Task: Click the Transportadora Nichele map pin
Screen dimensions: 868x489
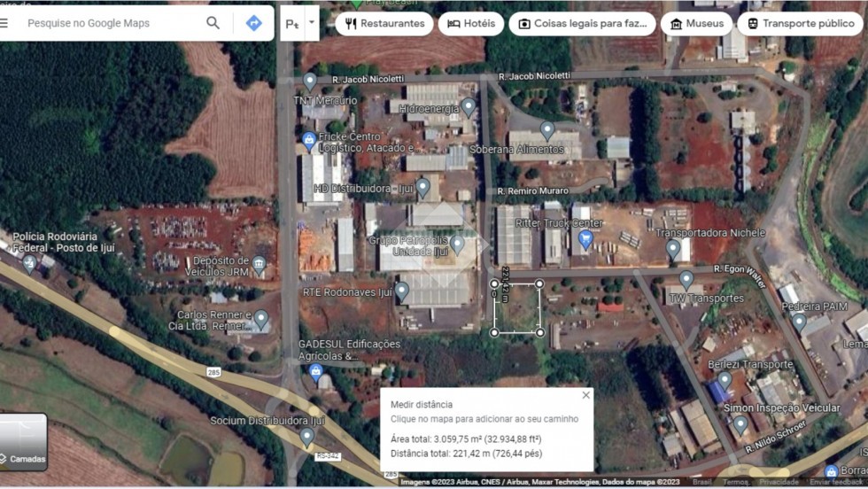Action: (x=672, y=250)
